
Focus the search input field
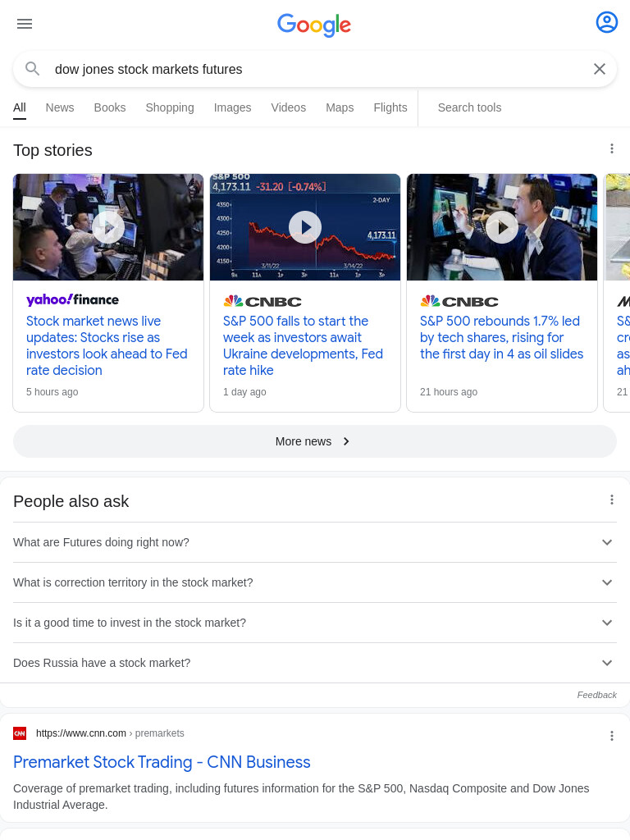[316, 69]
